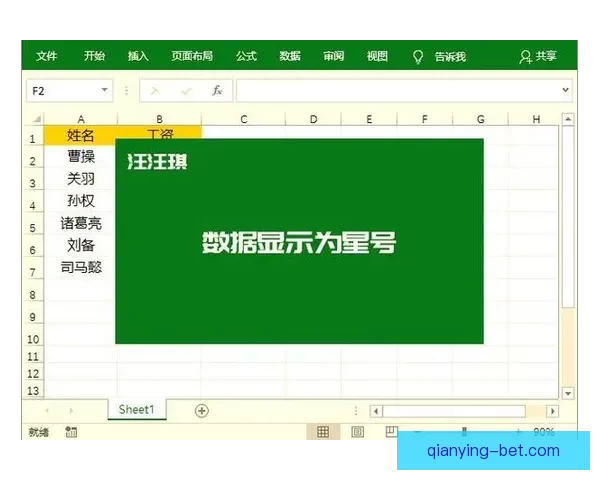Viewport: 600px width, 480px height.
Task: Click the lightbulb Tell Me icon
Action: pyautogui.click(x=418, y=57)
